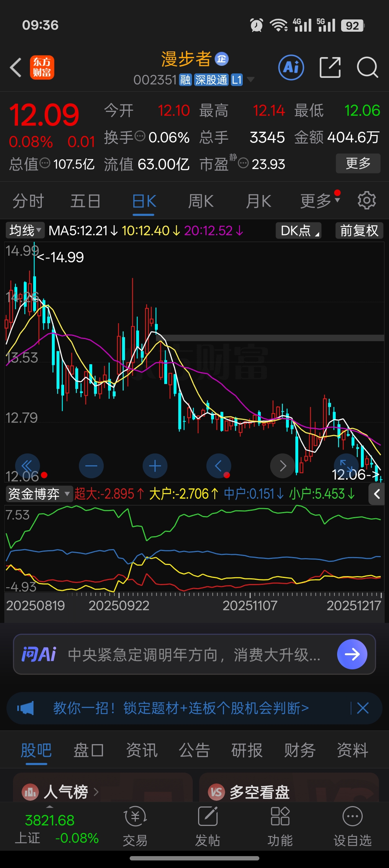Close the blue tip banner

point(363,708)
